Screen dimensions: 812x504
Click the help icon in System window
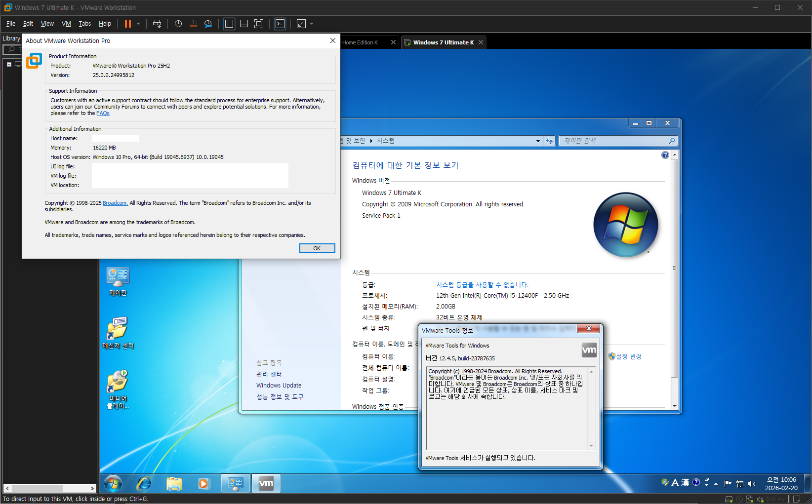(665, 155)
